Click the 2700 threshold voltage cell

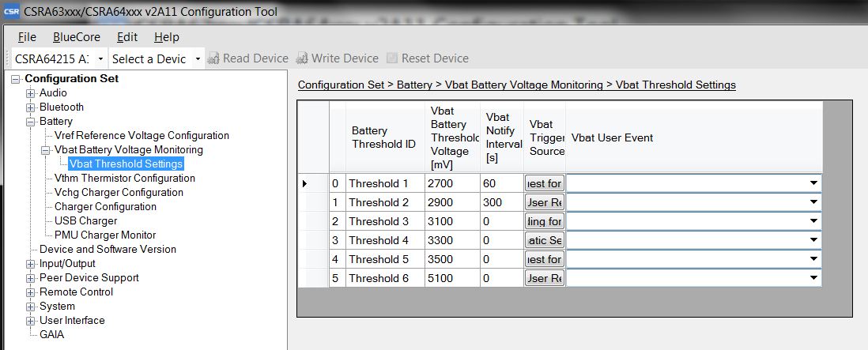(451, 183)
